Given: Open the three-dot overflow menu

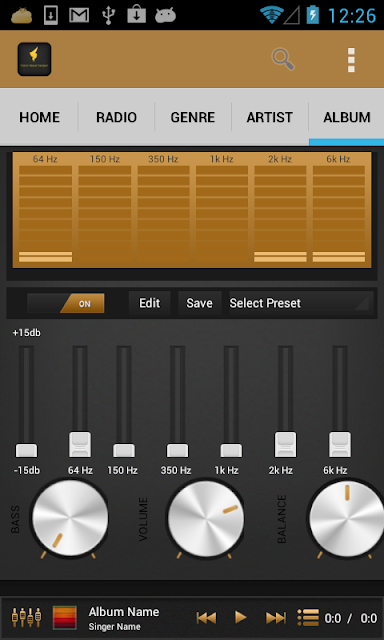Looking at the screenshot, I should pos(351,60).
